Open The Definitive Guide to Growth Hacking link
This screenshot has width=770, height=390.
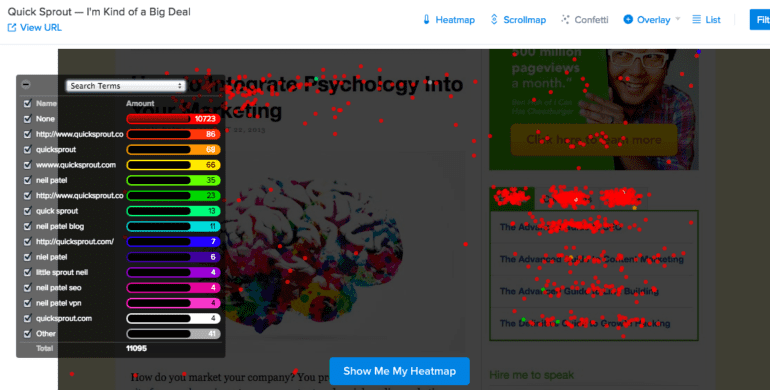pos(584,323)
